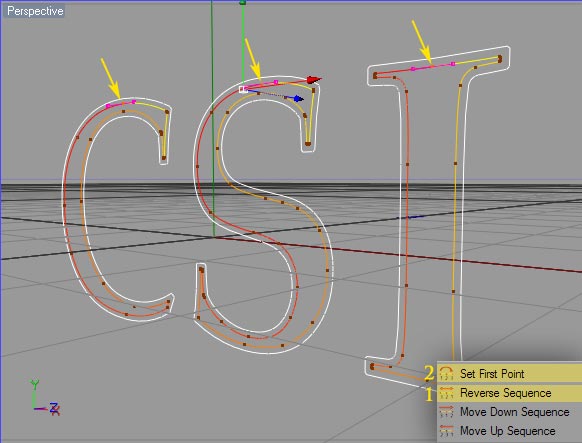Screen dimensions: 582x443
Task: Select top-right end point of letter I spline
Action: point(500,58)
